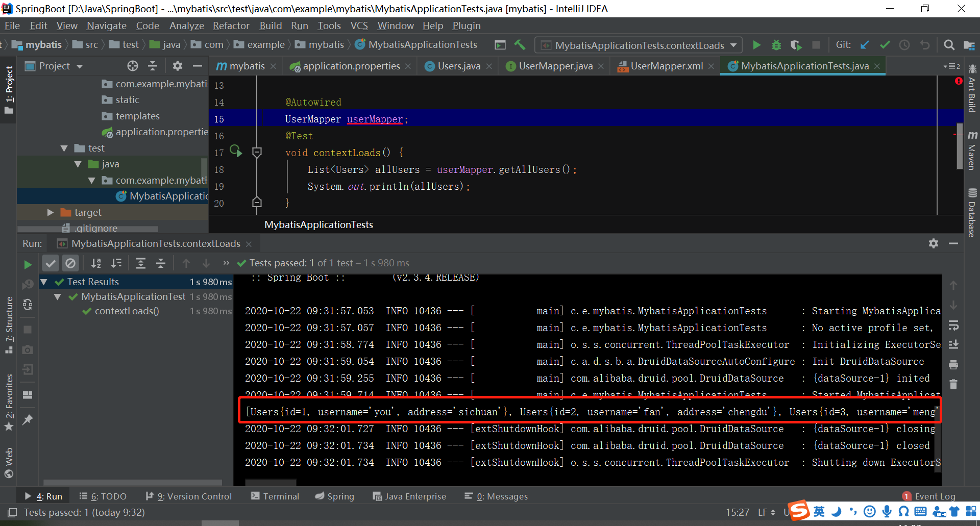Collapse the test folder in the Project tree
This screenshot has height=526, width=980.
tap(64, 148)
